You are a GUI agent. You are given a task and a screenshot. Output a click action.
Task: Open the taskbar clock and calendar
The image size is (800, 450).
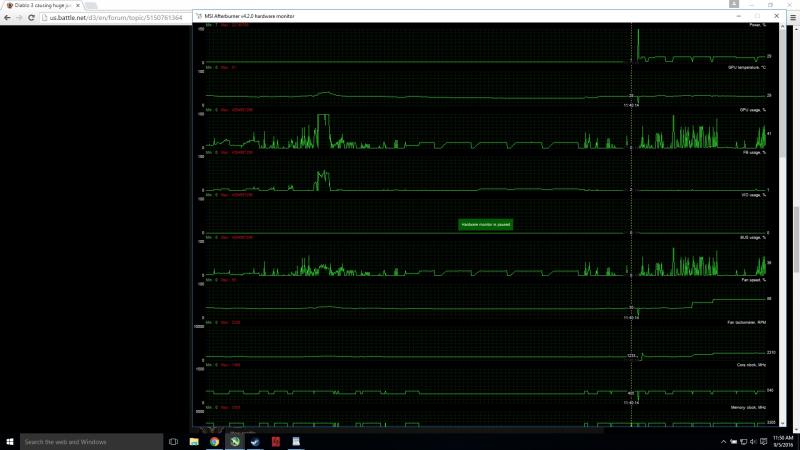783,442
